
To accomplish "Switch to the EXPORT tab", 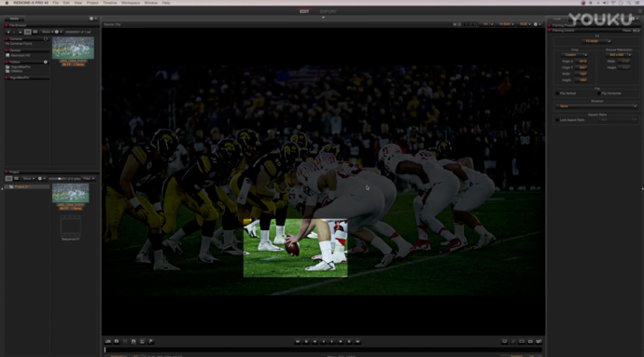I will pos(329,11).
